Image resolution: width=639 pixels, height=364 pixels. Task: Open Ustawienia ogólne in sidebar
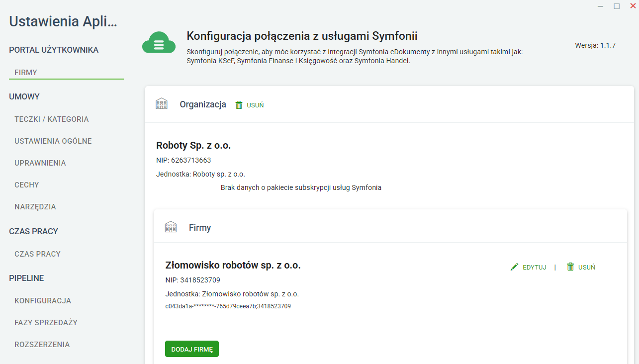click(53, 141)
